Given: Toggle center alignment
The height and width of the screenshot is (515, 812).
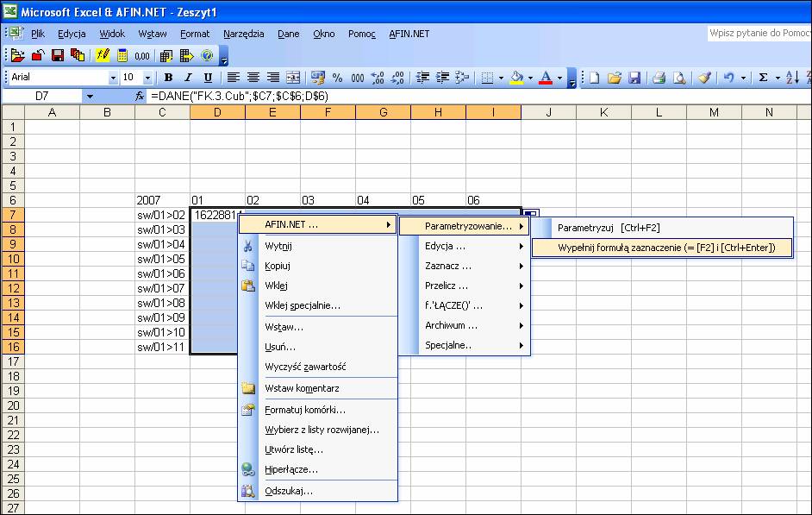Looking at the screenshot, I should point(253,78).
